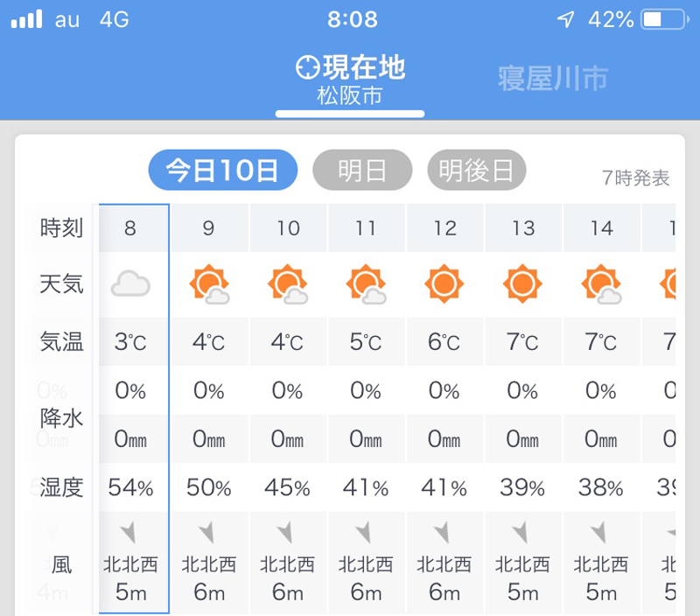Tap the 7℃ temperature at 13 o'clock
Image resolution: width=700 pixels, height=616 pixels.
522,342
